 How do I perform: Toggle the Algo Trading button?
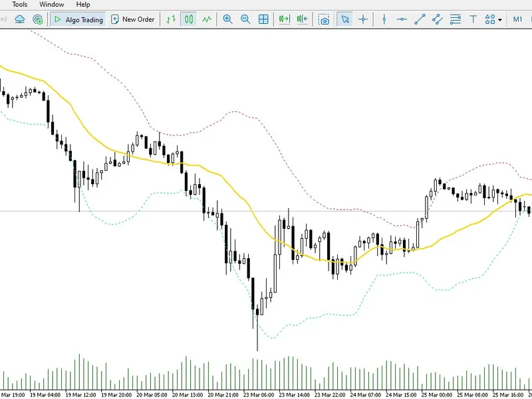[x=78, y=19]
